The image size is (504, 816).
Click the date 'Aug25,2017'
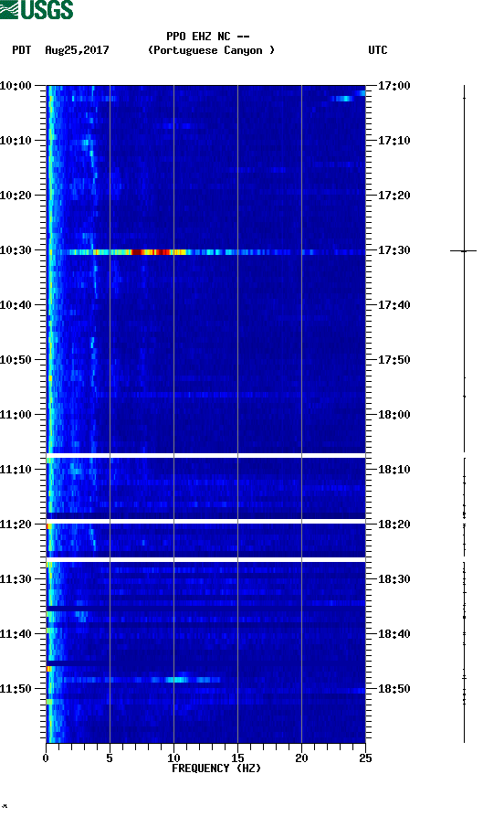point(77,50)
